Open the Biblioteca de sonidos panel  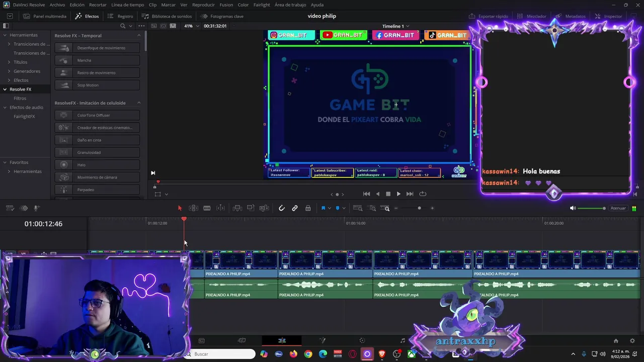pyautogui.click(x=167, y=16)
